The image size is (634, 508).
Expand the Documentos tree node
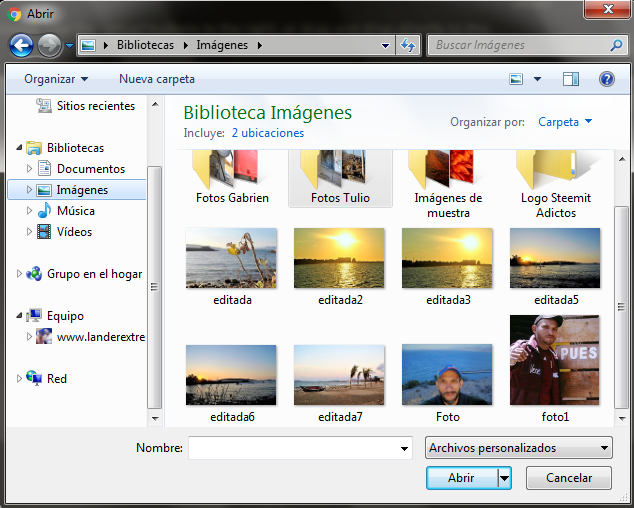tap(29, 168)
